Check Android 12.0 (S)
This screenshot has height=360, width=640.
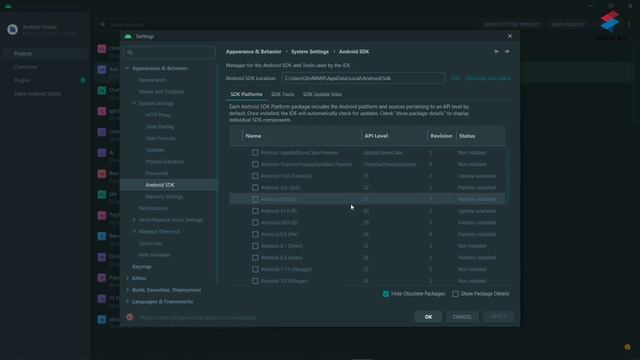point(255,199)
